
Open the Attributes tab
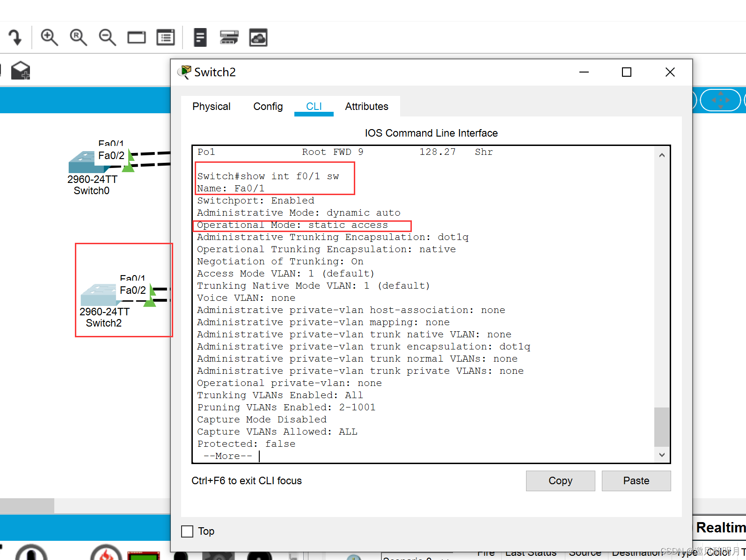pos(366,107)
